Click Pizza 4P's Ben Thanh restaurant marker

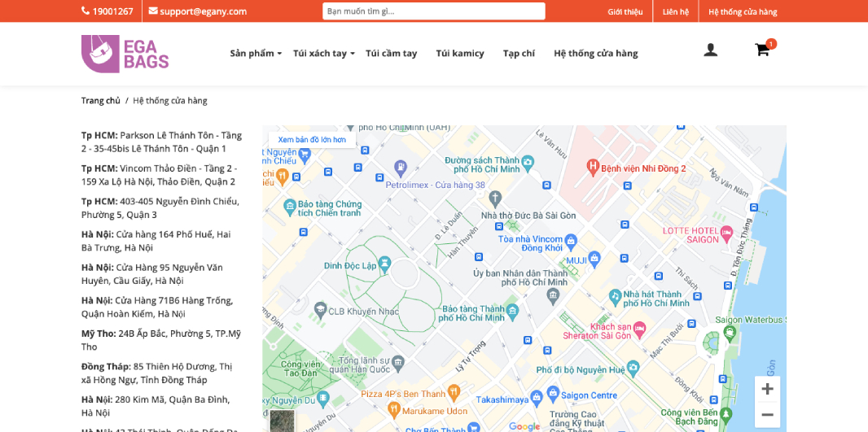click(x=454, y=391)
